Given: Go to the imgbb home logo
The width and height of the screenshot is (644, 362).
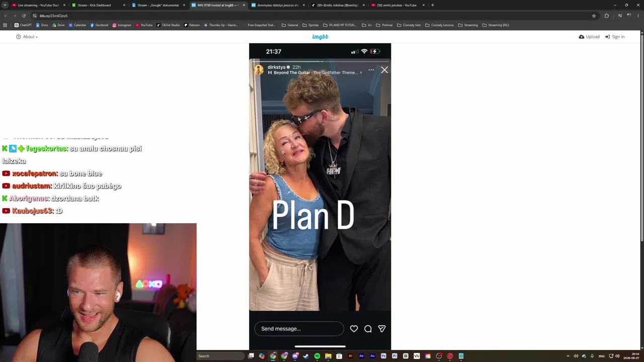Looking at the screenshot, I should point(320,37).
